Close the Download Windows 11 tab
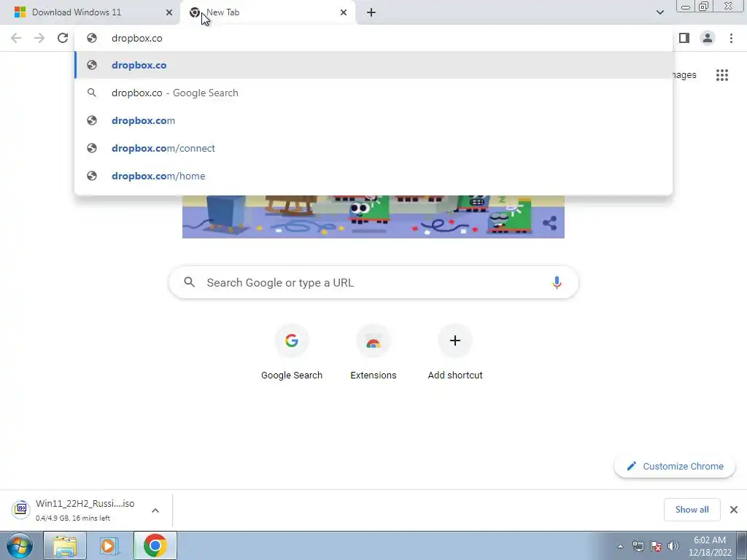747x560 pixels. tap(169, 12)
